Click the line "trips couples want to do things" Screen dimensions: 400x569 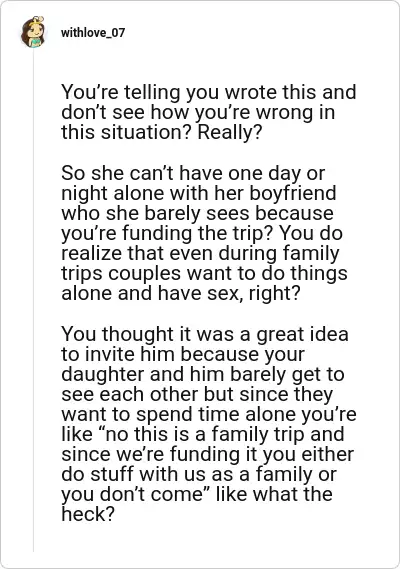tap(204, 273)
